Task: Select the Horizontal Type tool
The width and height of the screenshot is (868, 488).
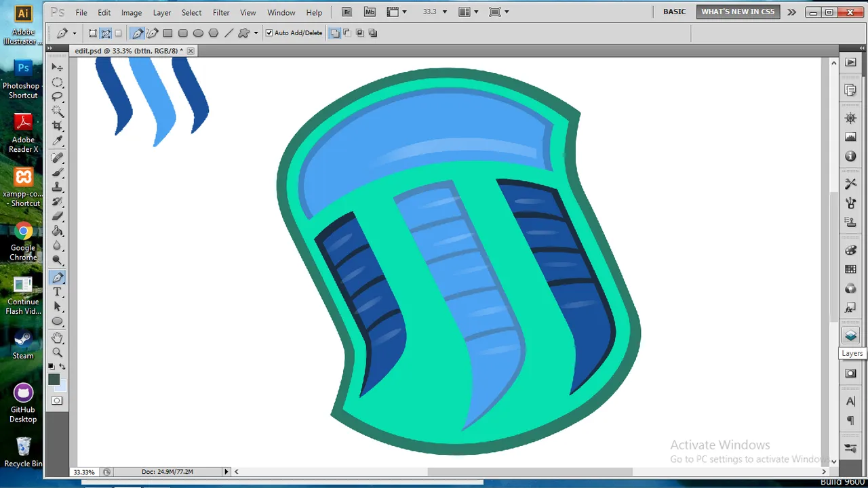Action: point(58,292)
